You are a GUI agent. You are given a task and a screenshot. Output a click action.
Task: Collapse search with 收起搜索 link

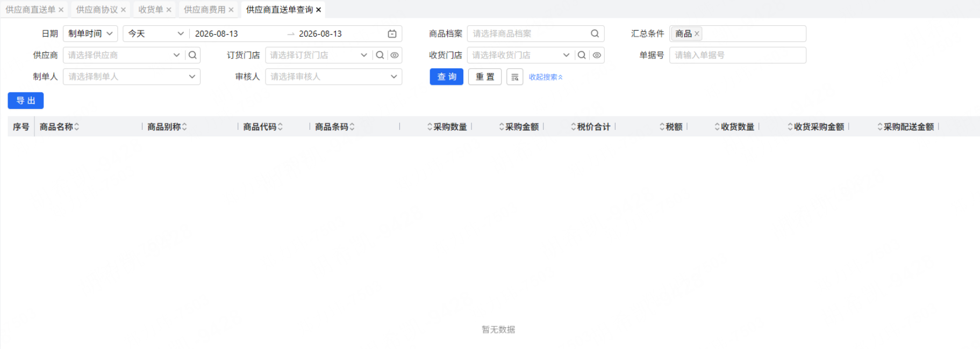(x=546, y=77)
